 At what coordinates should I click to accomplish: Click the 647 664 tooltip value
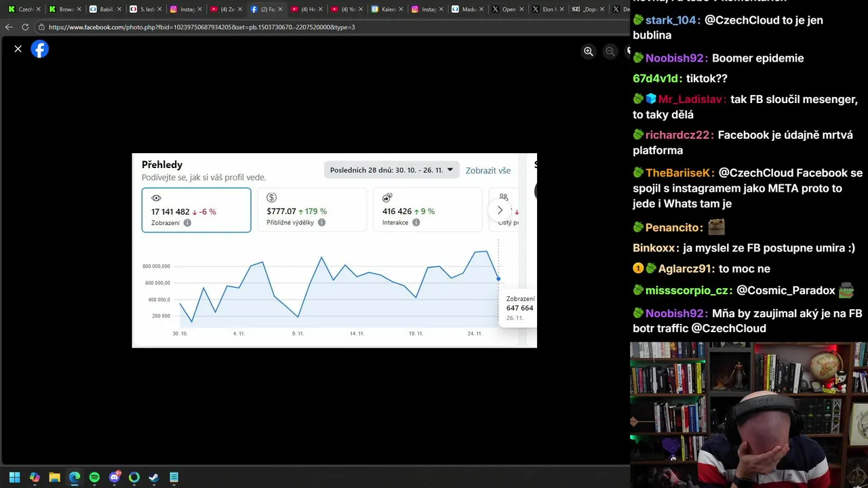519,308
